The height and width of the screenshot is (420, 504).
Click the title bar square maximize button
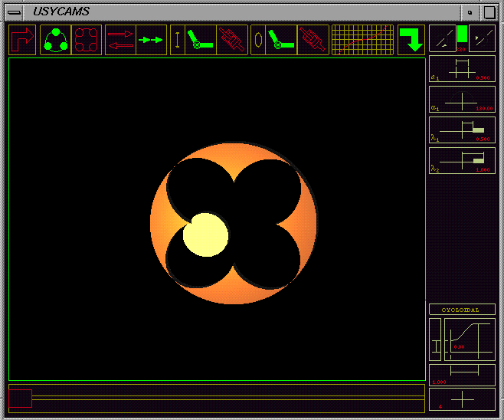click(x=489, y=12)
